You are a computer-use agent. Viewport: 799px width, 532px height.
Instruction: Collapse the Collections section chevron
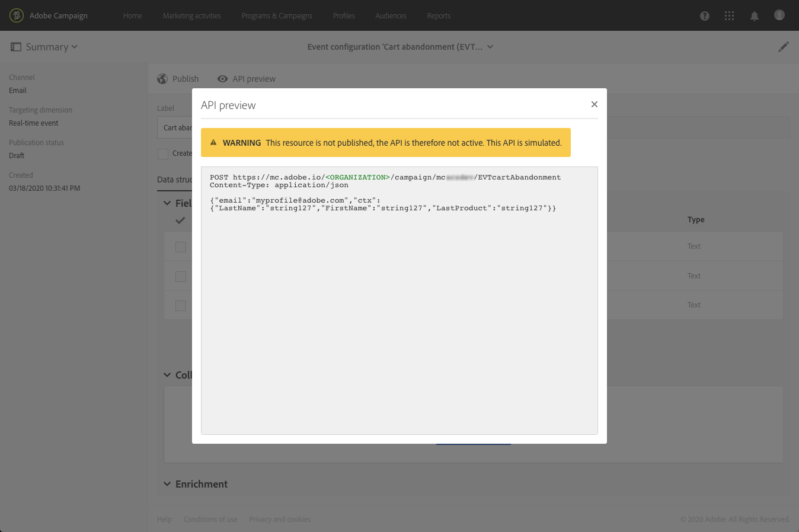[167, 375]
